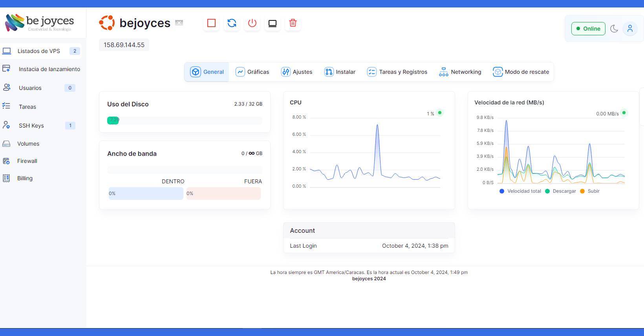Toggle Velocidad total series in legend
This screenshot has height=336, width=644.
(520, 191)
